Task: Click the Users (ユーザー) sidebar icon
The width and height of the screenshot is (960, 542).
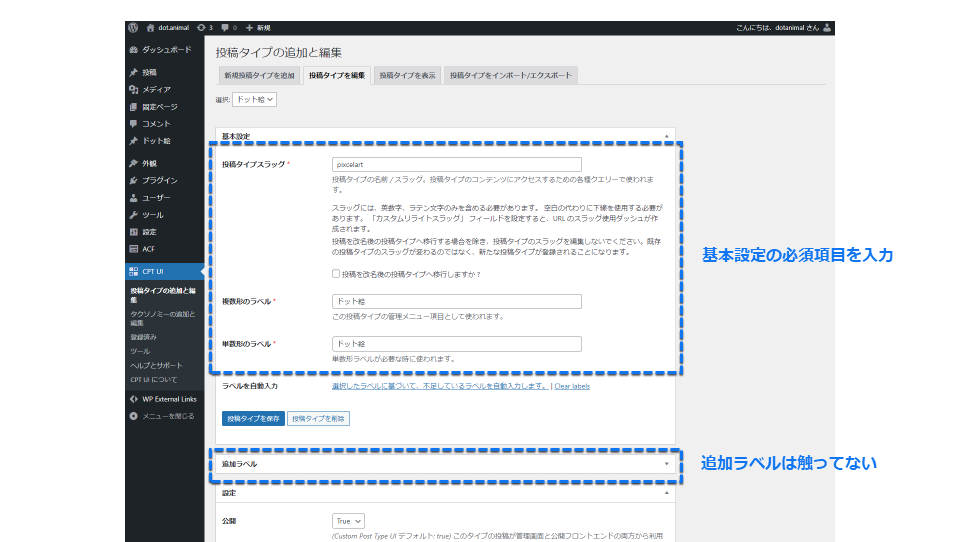Action: coord(133,198)
